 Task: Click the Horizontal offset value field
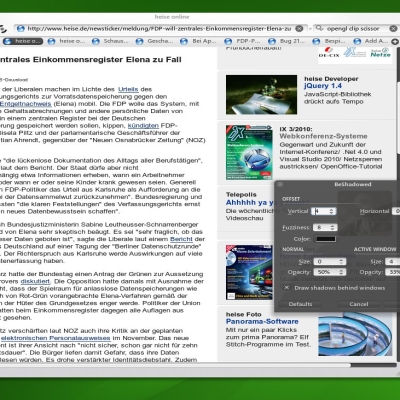(x=396, y=211)
